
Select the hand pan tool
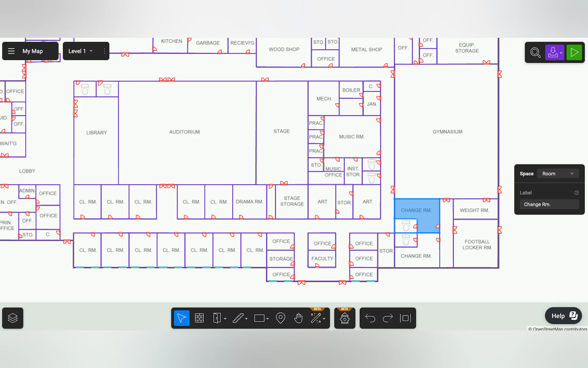click(x=298, y=318)
